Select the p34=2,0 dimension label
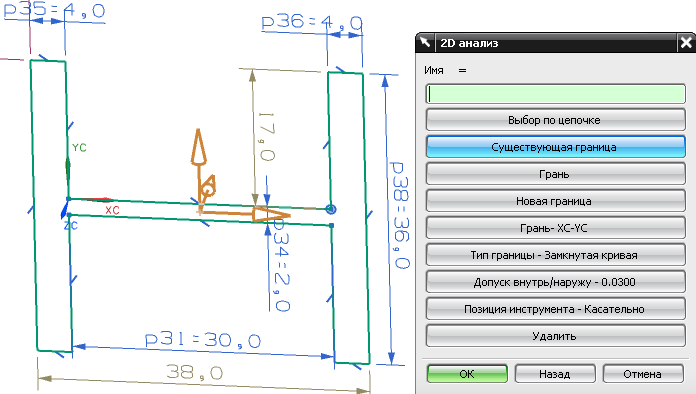Viewport: 696px width, 394px height. (x=281, y=265)
